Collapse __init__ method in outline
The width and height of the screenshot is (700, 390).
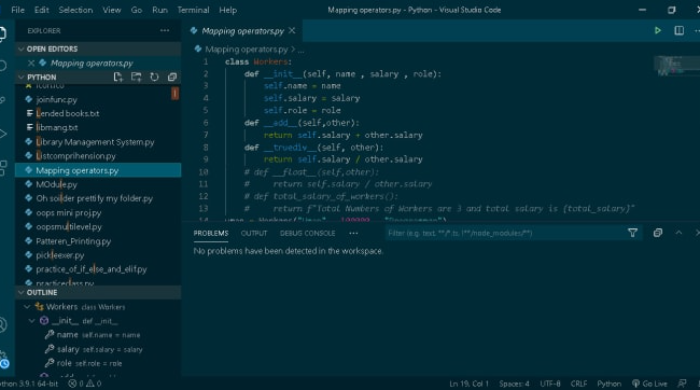coord(32,320)
